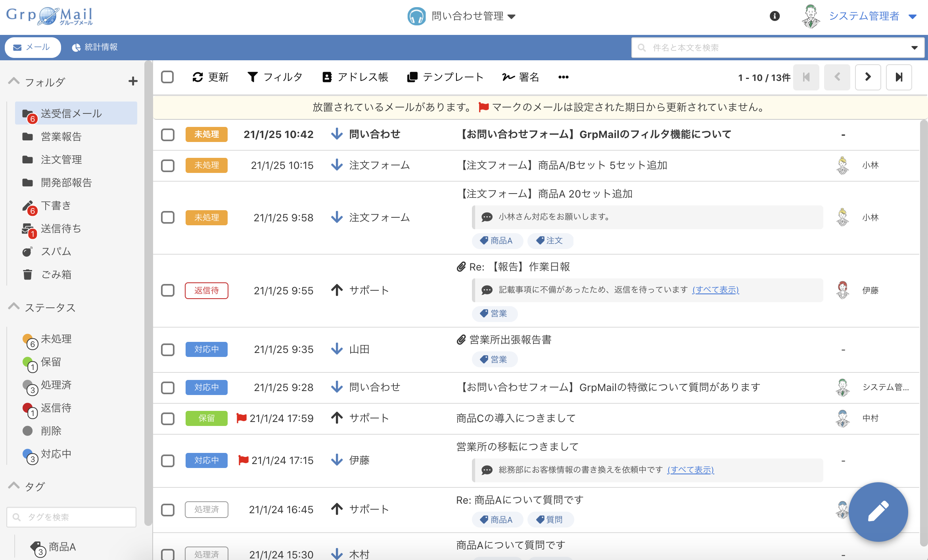928x560 pixels.
Task: Add a new folder with plus icon
Action: click(x=133, y=81)
